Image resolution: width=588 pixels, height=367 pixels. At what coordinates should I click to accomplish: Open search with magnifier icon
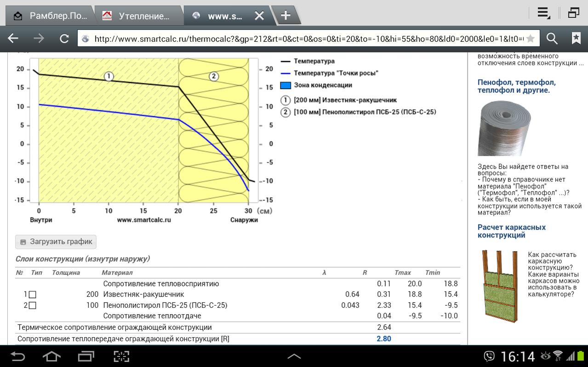pyautogui.click(x=552, y=39)
